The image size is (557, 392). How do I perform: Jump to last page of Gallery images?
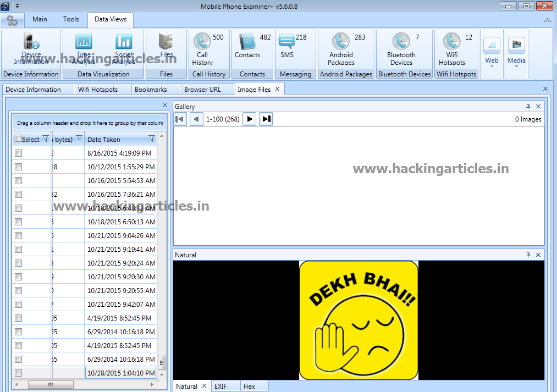coord(265,119)
